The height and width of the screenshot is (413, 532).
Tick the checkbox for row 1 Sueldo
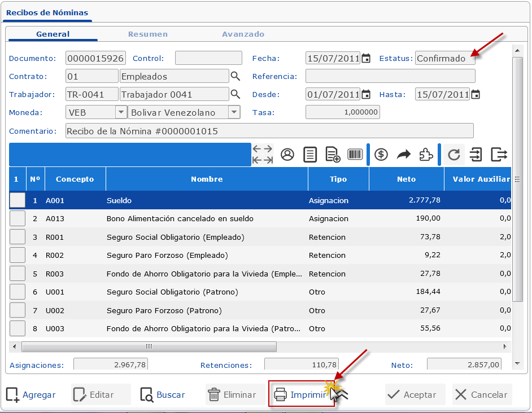(18, 200)
